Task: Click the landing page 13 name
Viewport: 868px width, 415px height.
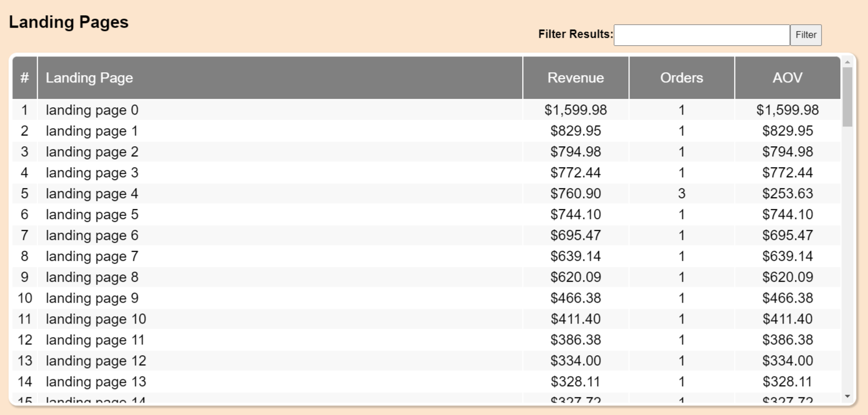Action: (x=96, y=382)
